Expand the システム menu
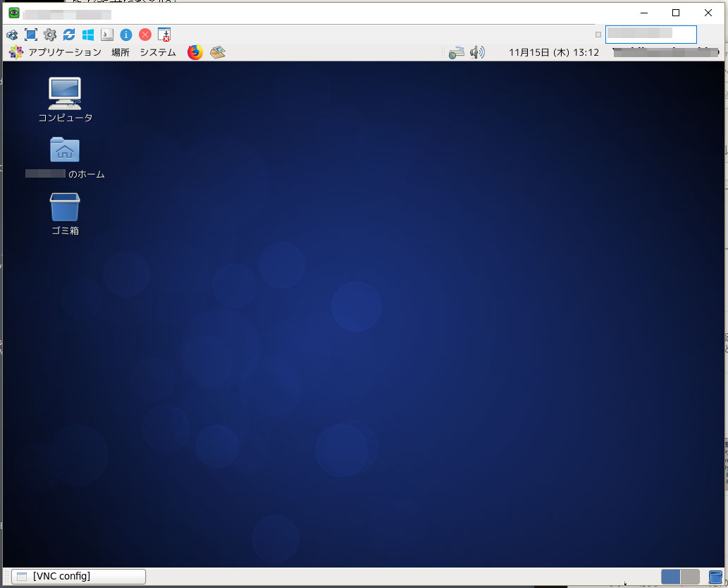728x588 pixels. (158, 52)
